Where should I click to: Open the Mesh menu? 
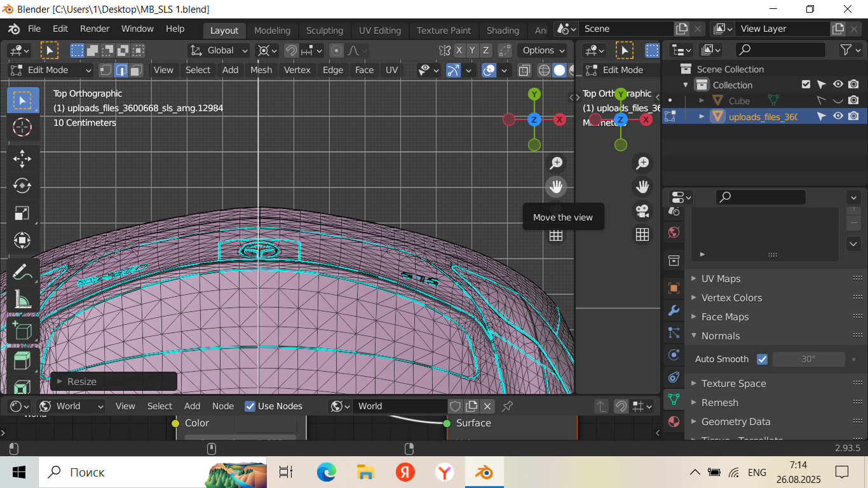click(x=261, y=70)
